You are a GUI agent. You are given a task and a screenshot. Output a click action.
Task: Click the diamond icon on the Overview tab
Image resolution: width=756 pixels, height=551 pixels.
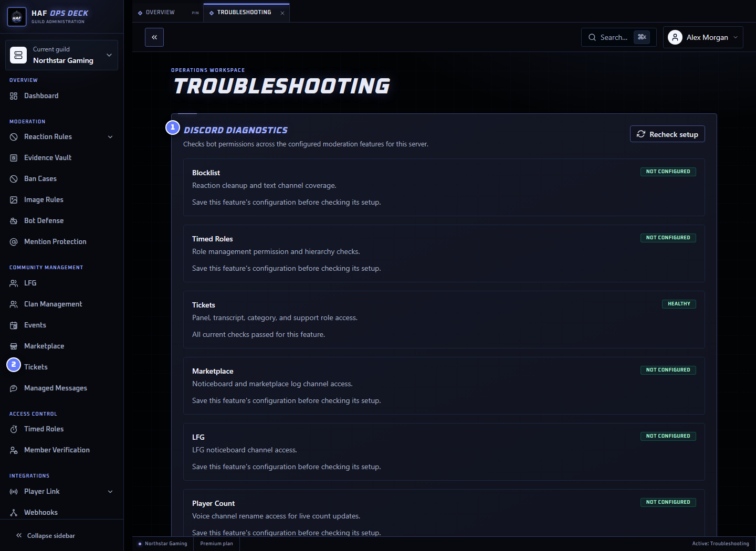click(x=140, y=13)
